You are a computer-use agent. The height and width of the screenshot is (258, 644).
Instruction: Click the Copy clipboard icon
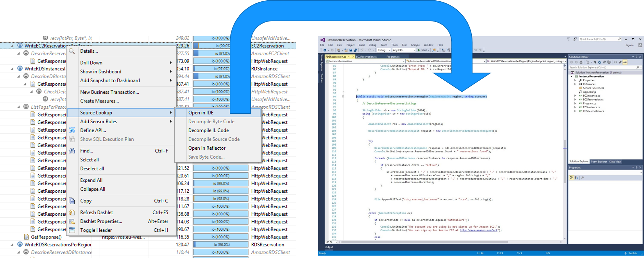pyautogui.click(x=72, y=201)
